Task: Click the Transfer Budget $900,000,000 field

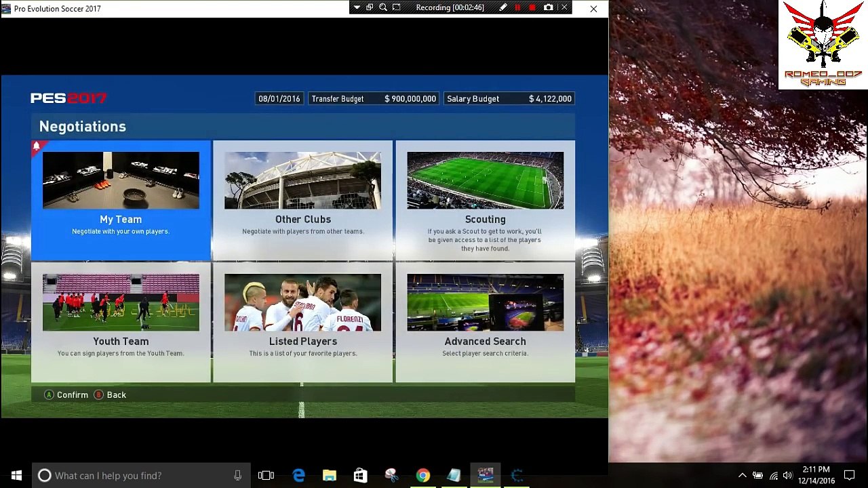Action: pyautogui.click(x=374, y=98)
